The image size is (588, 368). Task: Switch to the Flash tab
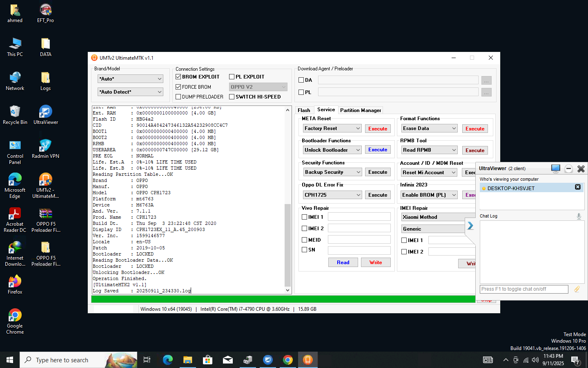point(304,110)
